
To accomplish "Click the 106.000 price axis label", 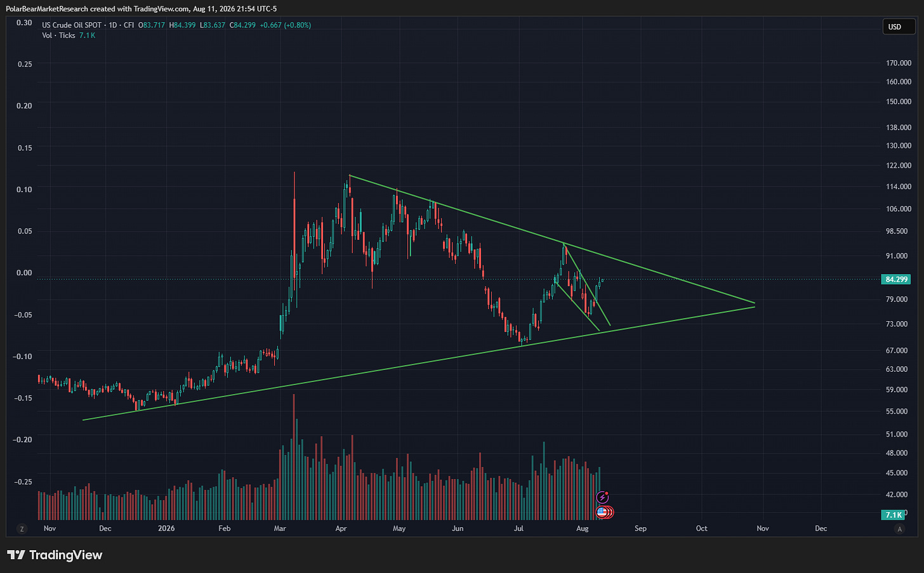I will (899, 209).
